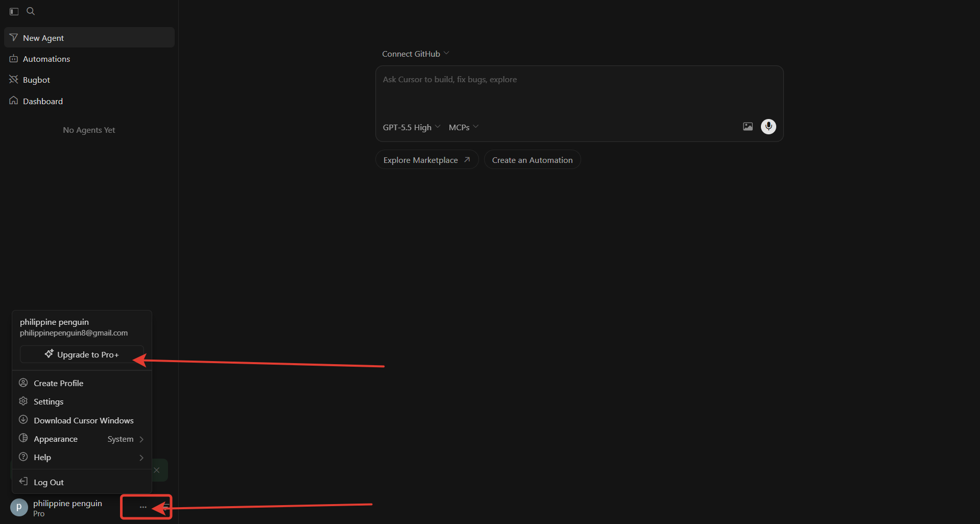Click the user avatar letter p
Viewport: 980px width, 524px height.
(x=19, y=508)
